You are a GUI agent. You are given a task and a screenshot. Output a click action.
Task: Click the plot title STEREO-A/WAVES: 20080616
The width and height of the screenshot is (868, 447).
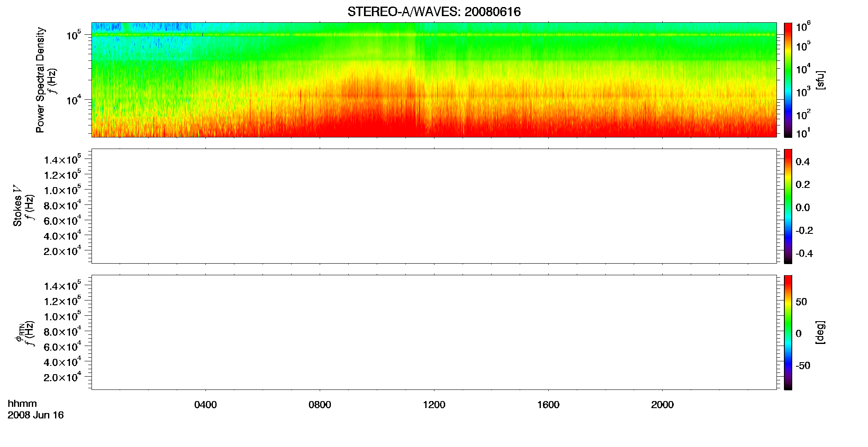pyautogui.click(x=434, y=12)
